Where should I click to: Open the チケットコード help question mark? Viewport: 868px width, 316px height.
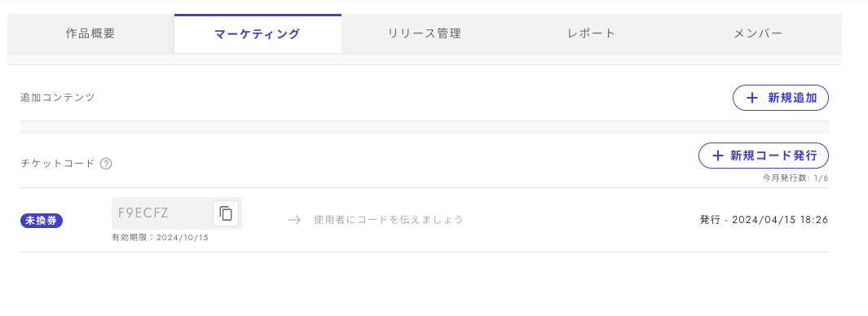click(106, 164)
